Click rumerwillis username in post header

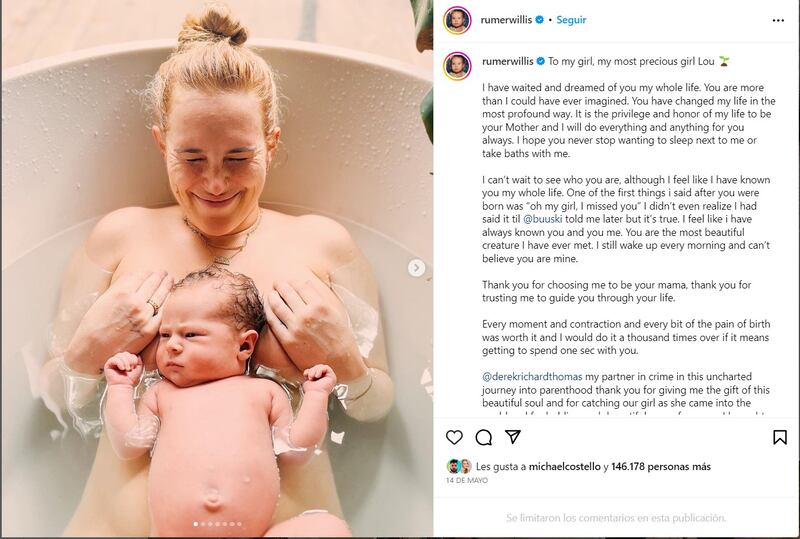point(506,20)
